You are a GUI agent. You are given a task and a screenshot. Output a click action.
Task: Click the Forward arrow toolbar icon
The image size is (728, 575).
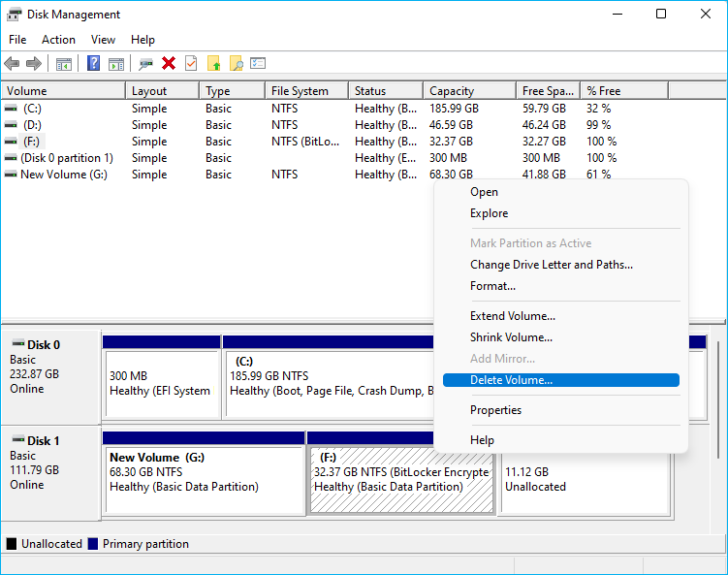click(34, 64)
